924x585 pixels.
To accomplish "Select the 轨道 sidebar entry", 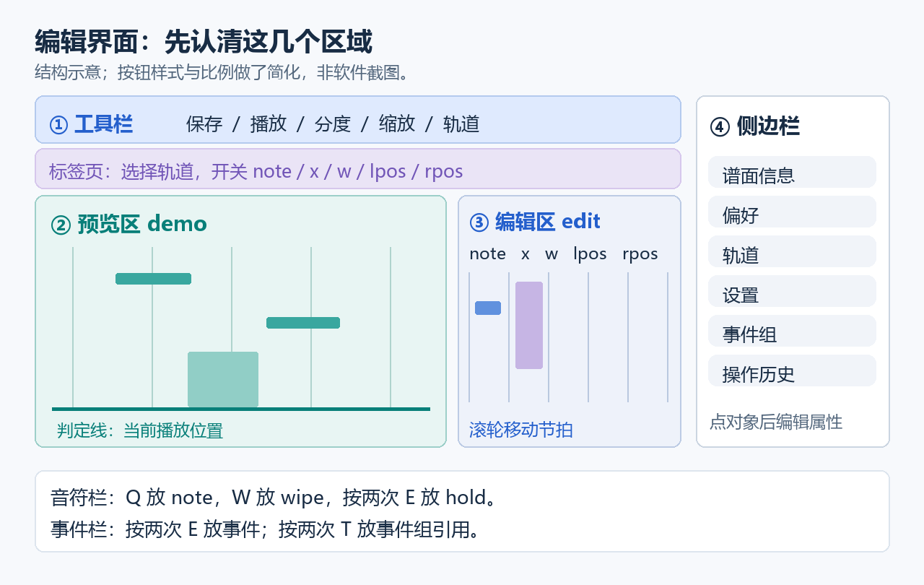I will (x=792, y=251).
